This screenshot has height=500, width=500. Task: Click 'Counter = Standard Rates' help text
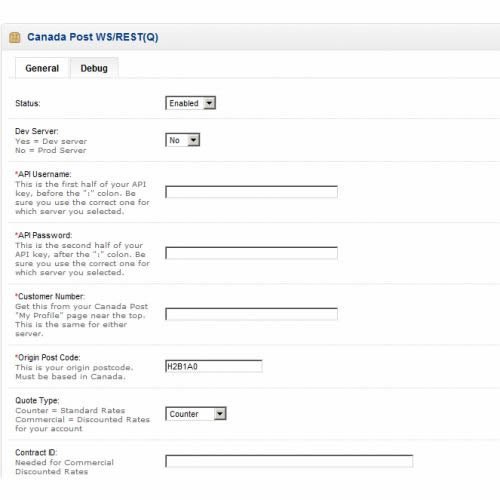70,410
